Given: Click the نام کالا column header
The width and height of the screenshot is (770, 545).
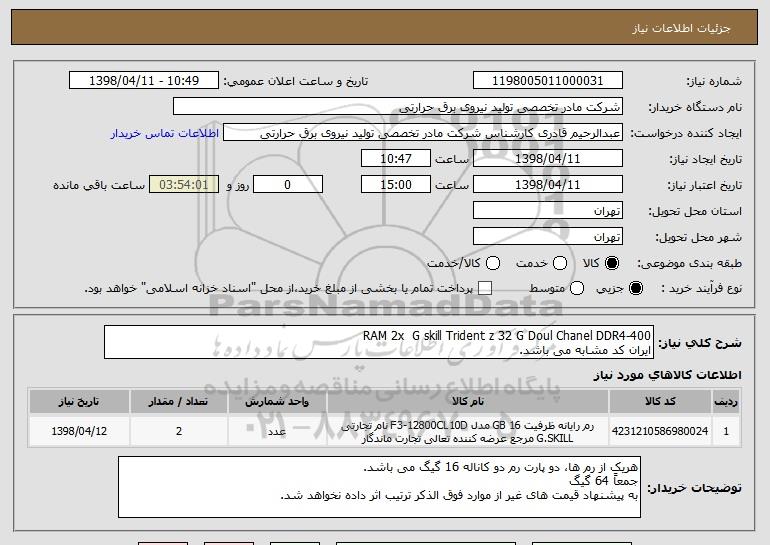Looking at the screenshot, I should click(468, 402).
